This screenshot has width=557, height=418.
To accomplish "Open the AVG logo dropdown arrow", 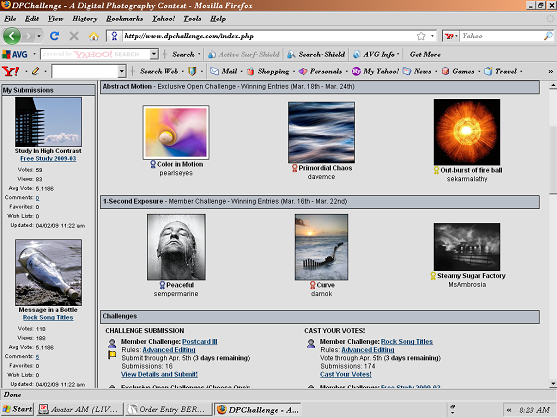I will pyautogui.click(x=34, y=54).
